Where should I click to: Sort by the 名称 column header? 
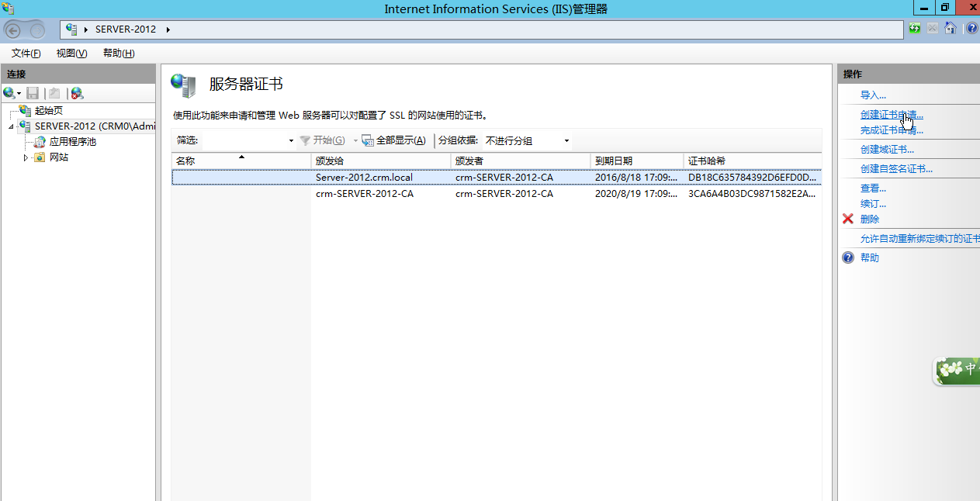click(x=241, y=161)
